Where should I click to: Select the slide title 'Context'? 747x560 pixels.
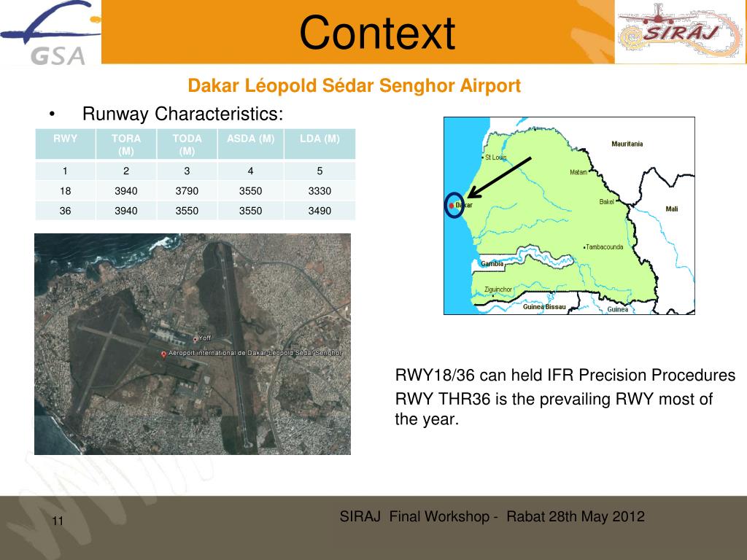(x=377, y=32)
